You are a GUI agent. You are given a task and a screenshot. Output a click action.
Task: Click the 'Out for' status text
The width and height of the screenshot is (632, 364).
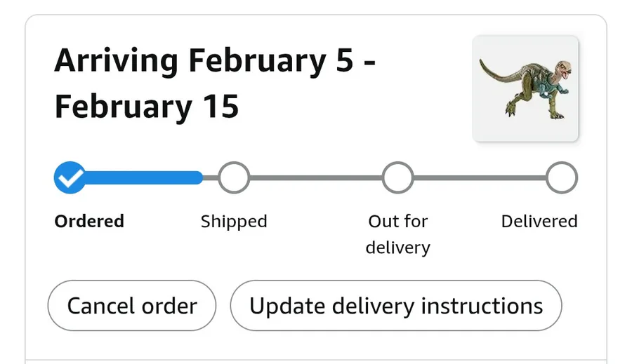point(397,222)
